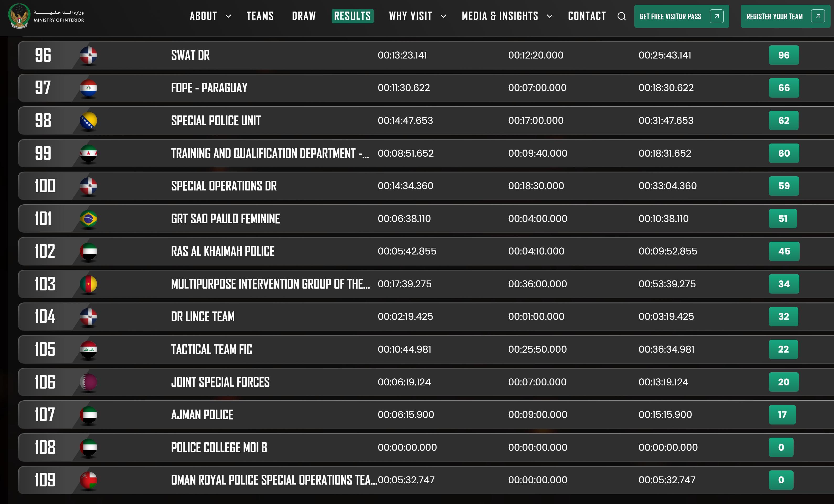Click the Oman flag in row 109
This screenshot has width=834, height=504.
(x=88, y=480)
